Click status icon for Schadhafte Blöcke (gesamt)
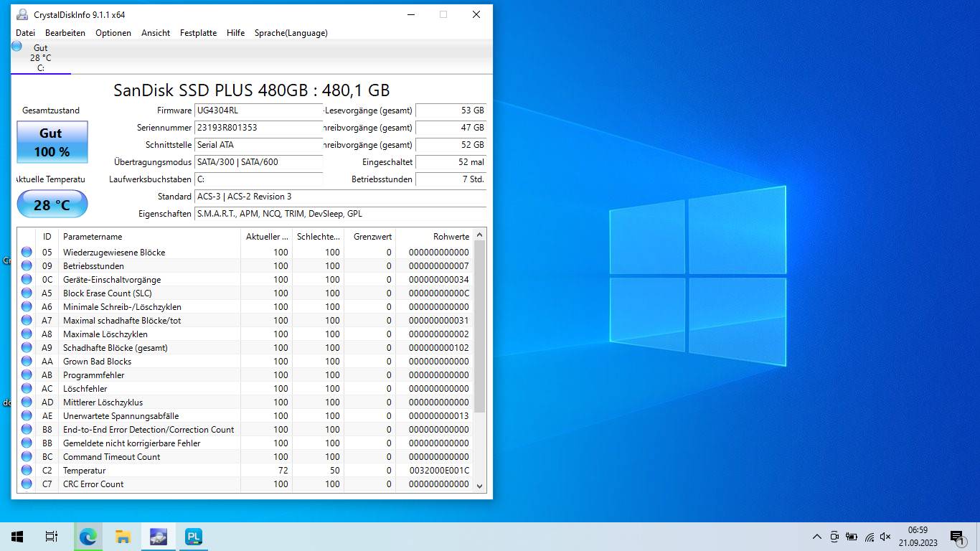 tap(27, 347)
